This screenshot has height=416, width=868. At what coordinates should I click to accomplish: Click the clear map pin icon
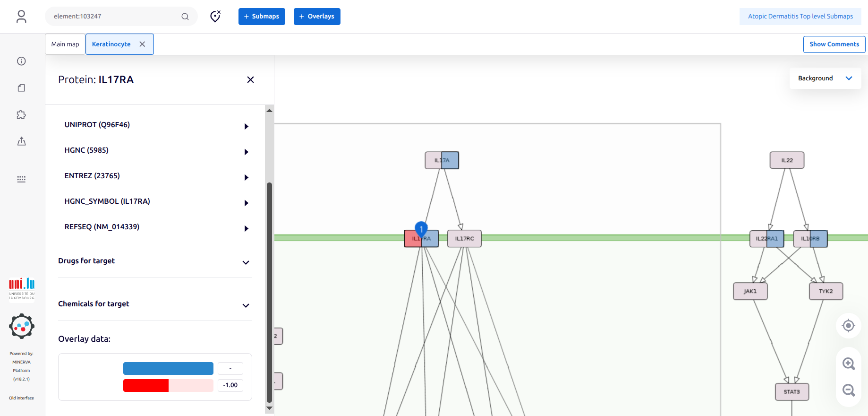click(215, 17)
